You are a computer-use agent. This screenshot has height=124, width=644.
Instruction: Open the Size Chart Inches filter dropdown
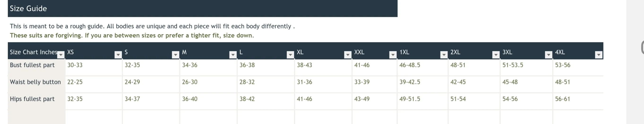click(61, 55)
